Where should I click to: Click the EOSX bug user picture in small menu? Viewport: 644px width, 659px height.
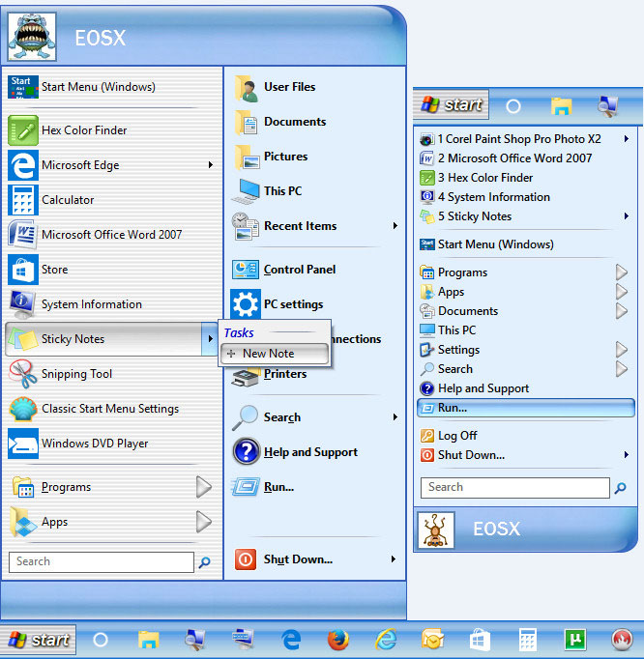pos(436,530)
